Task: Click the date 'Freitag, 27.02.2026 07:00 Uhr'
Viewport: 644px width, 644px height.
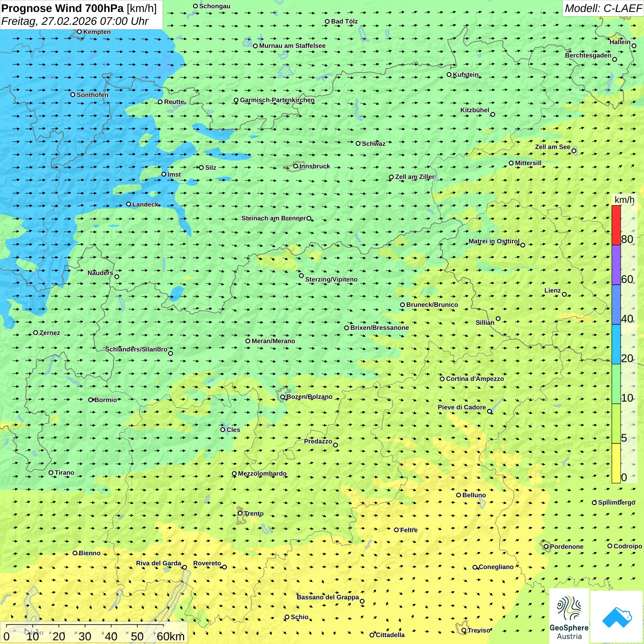Action: pos(75,21)
